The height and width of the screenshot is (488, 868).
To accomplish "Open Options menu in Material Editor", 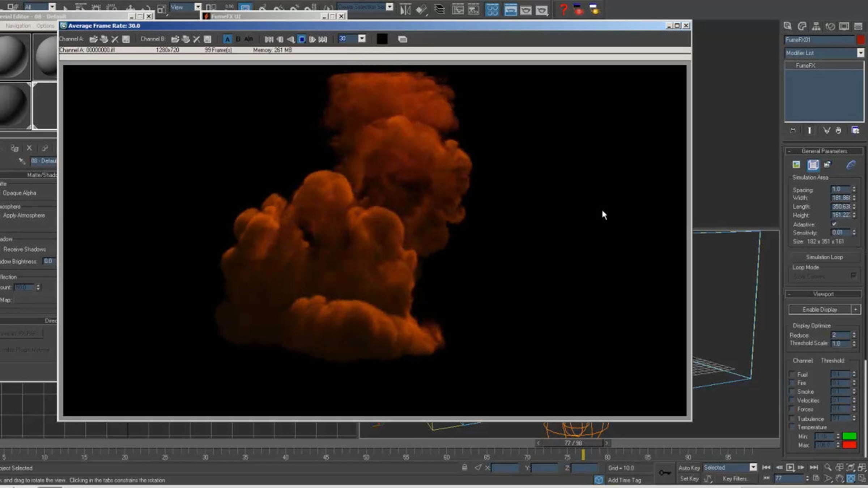I will click(45, 26).
